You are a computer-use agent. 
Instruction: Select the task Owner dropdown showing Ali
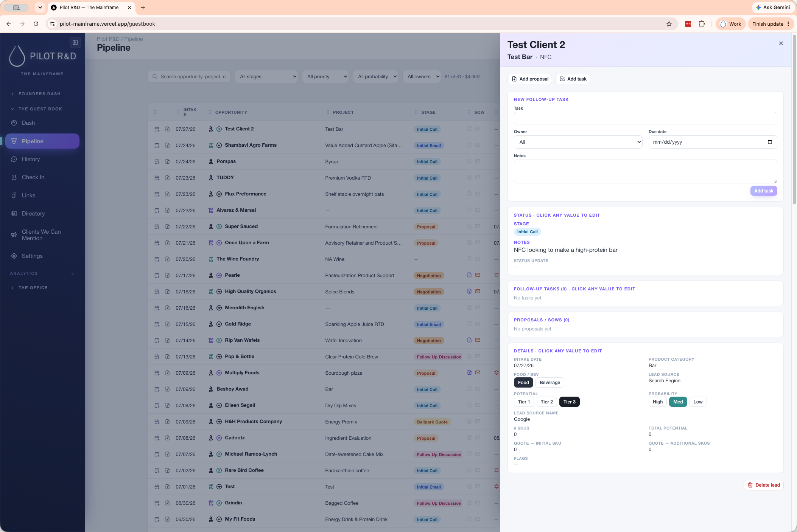(578, 142)
